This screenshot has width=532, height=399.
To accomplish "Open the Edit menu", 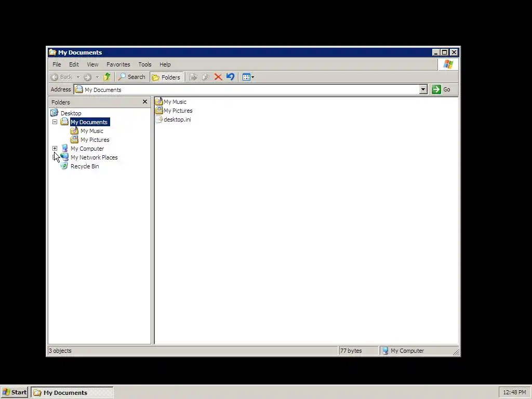I will click(x=74, y=64).
